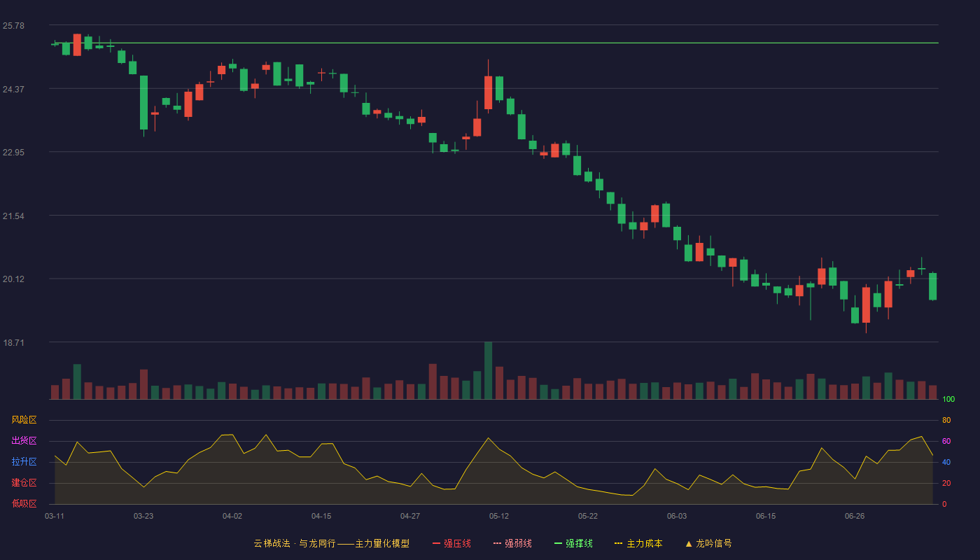
Task: Click the 04-27 date label
Action: coord(410,516)
